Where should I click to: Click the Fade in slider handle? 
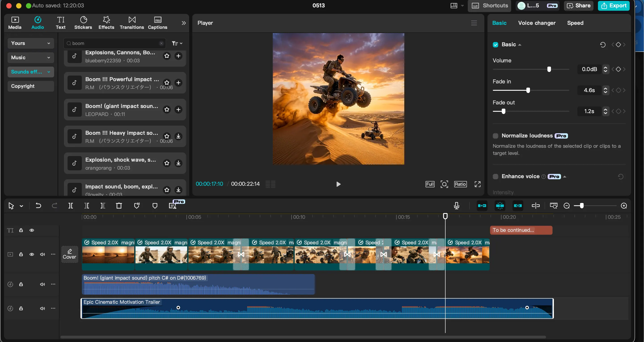coord(528,90)
